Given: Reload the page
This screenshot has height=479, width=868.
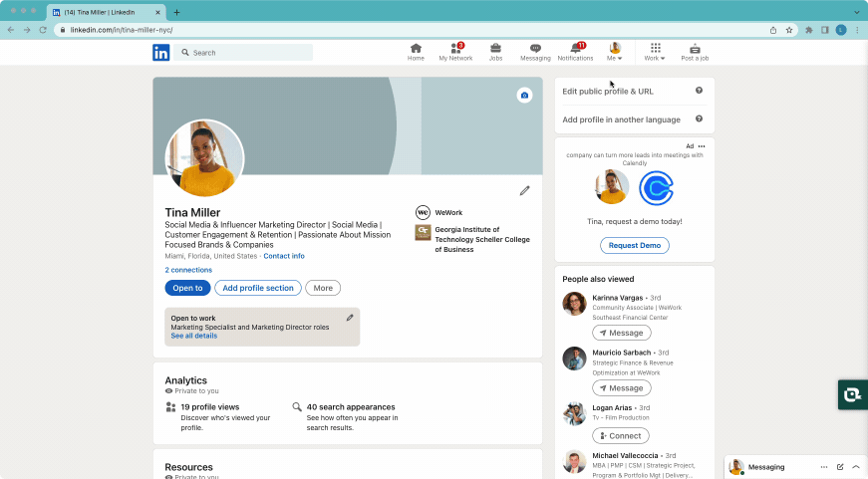Looking at the screenshot, I should coord(43,30).
